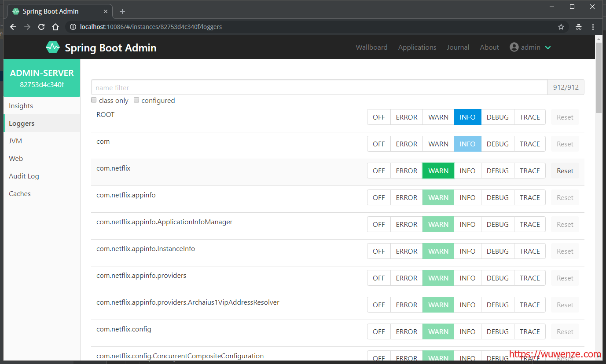The width and height of the screenshot is (606, 364).
Task: Open the browser home page icon
Action: tap(55, 27)
